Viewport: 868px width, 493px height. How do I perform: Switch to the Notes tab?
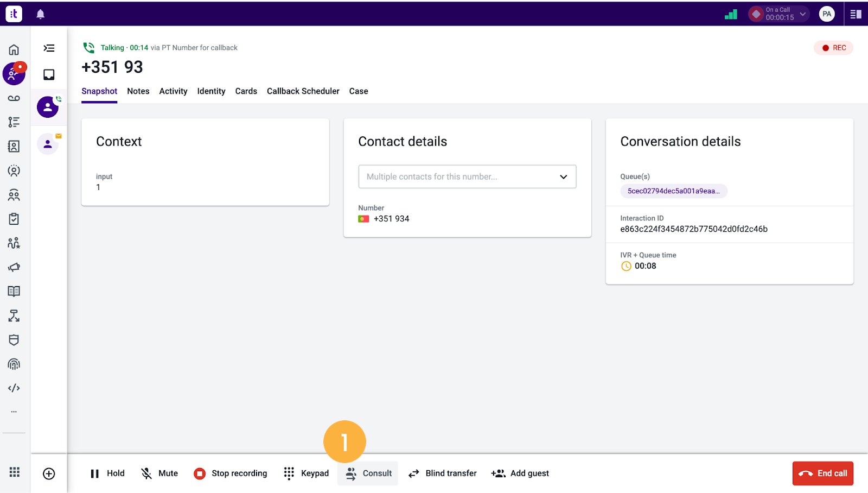[x=138, y=91]
